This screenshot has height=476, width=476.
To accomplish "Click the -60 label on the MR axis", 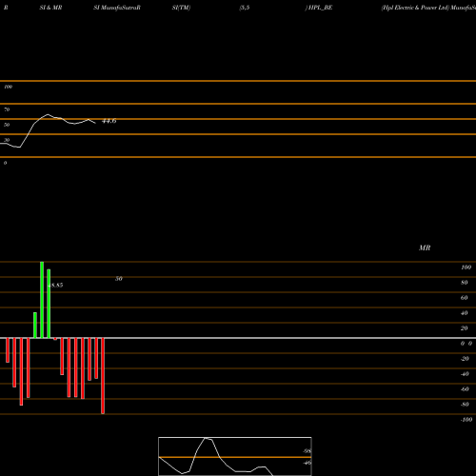I will tap(465, 389).
